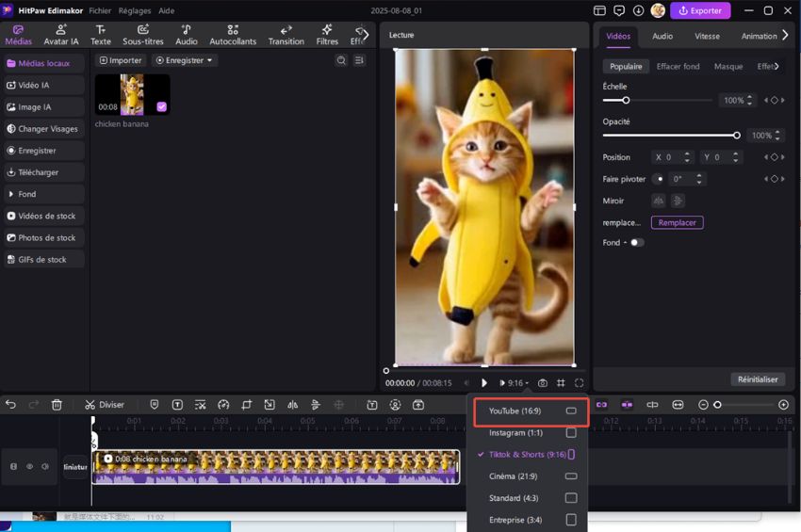Flip vertically with Miroir icon
Image resolution: width=801 pixels, height=532 pixels.
678,201
